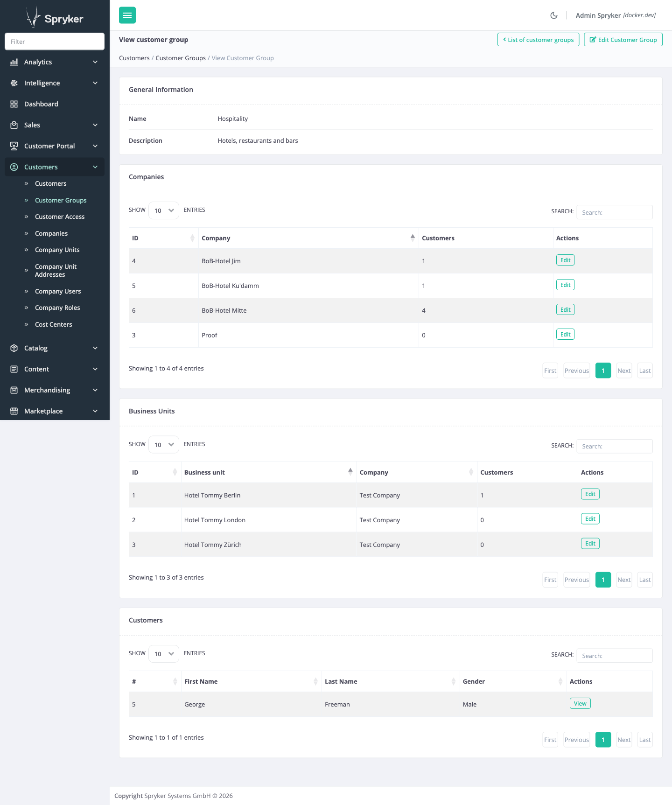Click the Customer Groups breadcrumb link
The height and width of the screenshot is (805, 672).
(x=181, y=58)
